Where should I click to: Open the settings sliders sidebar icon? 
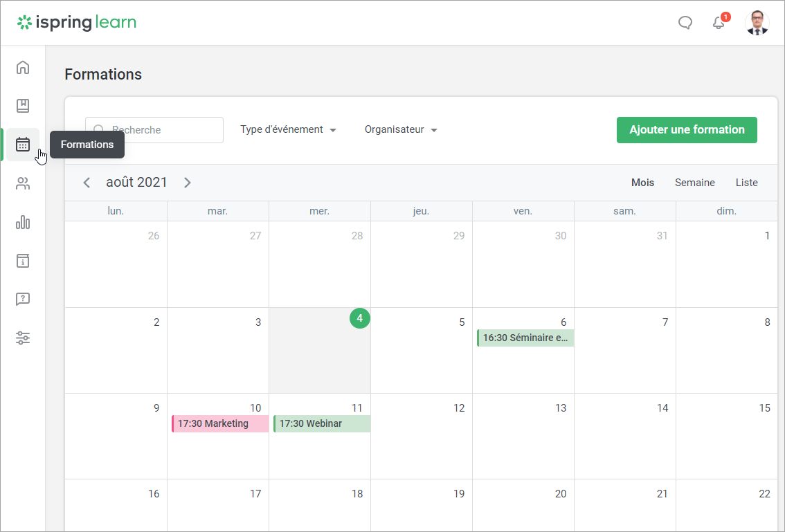tap(23, 338)
